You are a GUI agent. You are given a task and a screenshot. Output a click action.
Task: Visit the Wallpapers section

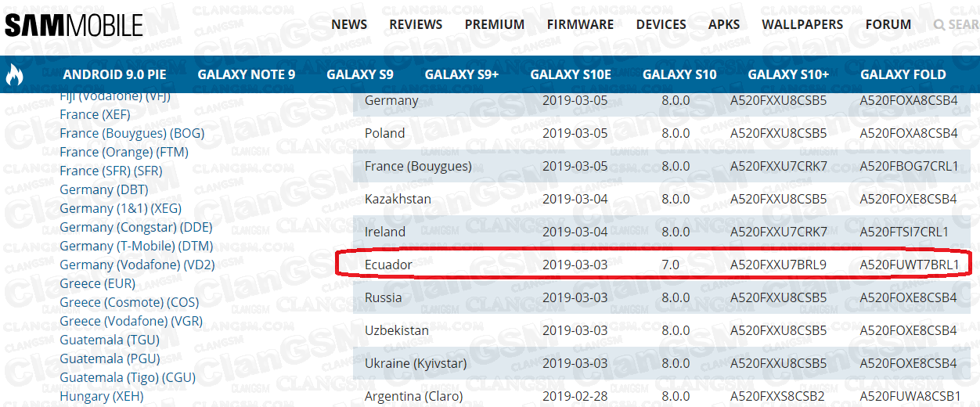click(802, 24)
